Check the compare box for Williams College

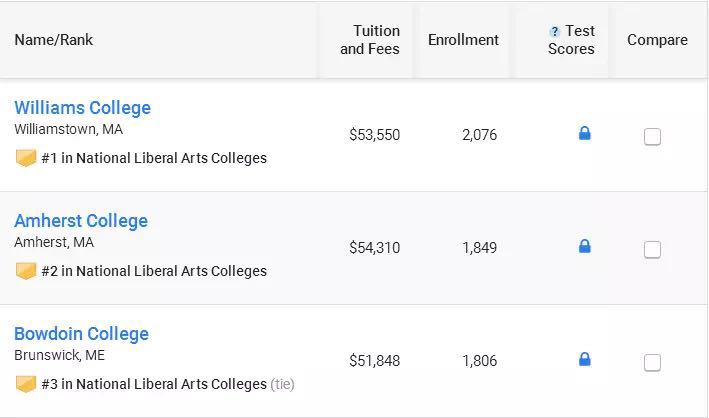(x=652, y=137)
